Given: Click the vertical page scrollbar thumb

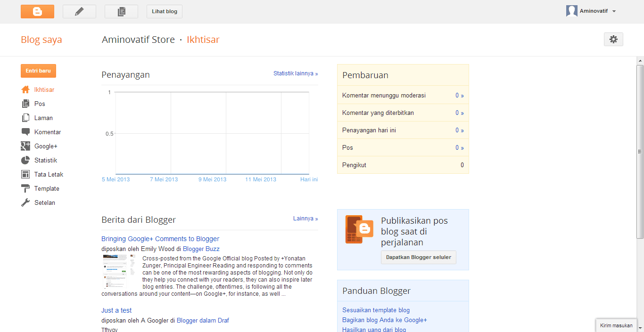Looking at the screenshot, I should coord(640,151).
